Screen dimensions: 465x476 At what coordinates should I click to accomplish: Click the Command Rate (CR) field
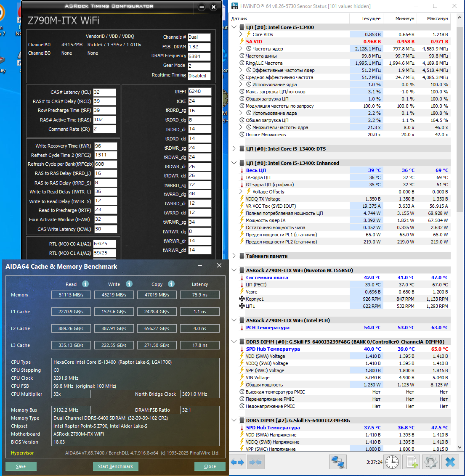coord(104,129)
